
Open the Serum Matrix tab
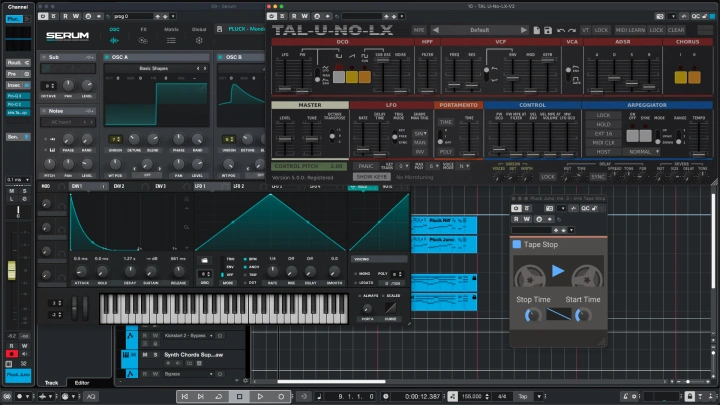tap(171, 29)
